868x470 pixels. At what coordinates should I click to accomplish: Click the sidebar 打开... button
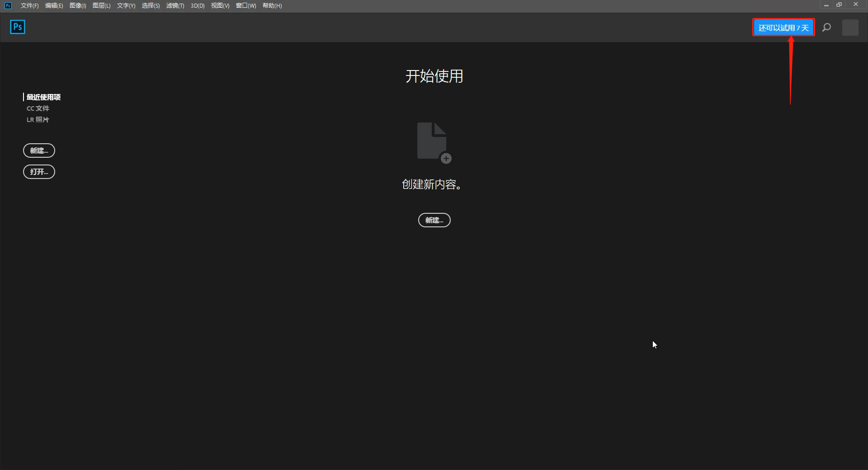coord(39,172)
